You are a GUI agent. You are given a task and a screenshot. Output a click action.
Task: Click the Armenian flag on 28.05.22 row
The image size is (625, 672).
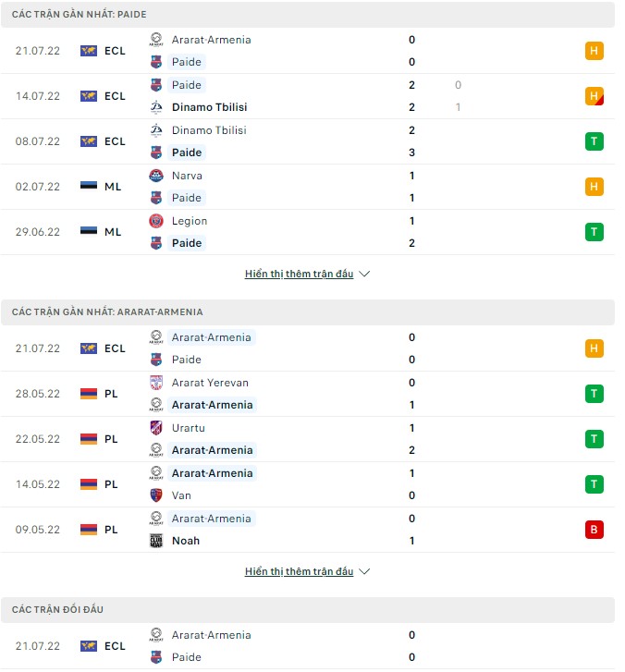pyautogui.click(x=89, y=394)
